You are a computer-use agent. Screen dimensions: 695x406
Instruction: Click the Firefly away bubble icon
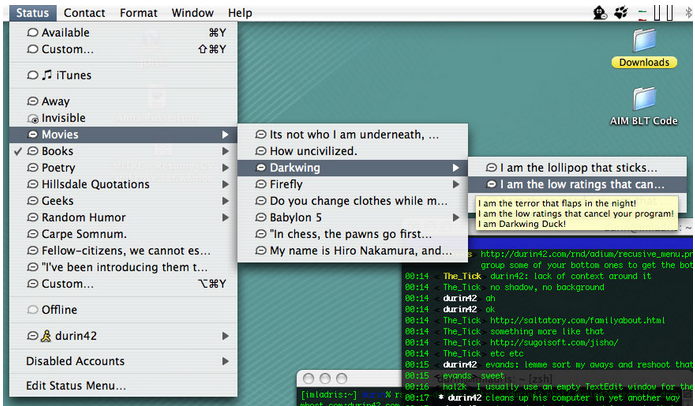click(x=261, y=184)
